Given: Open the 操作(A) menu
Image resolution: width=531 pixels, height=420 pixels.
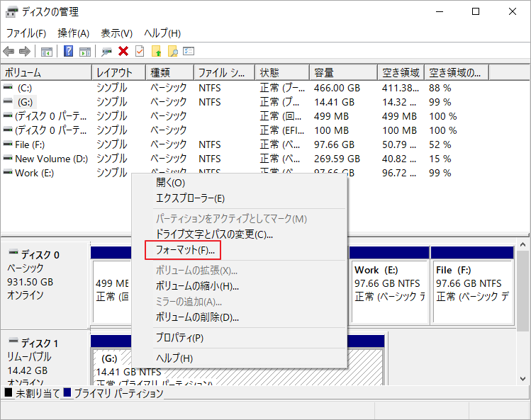Looking at the screenshot, I should pyautogui.click(x=74, y=33).
